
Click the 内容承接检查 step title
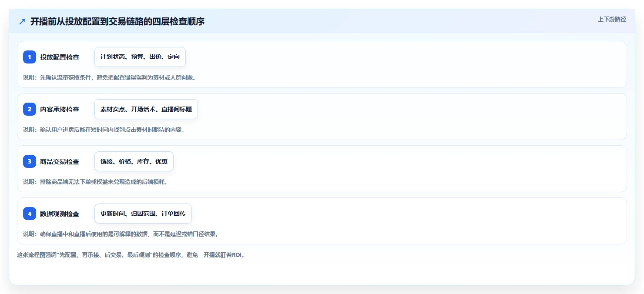60,109
